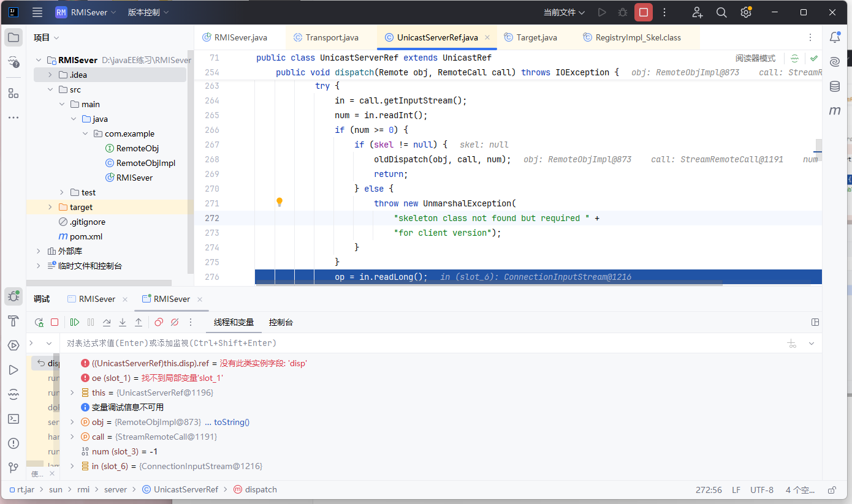
Task: Open the 当前文件 run configuration dropdown
Action: (x=564, y=12)
